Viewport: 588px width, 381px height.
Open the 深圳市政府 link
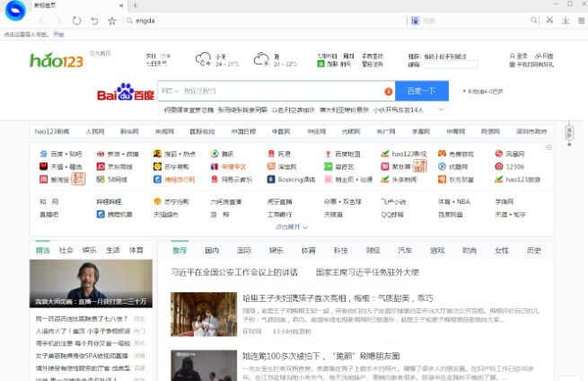point(531,131)
